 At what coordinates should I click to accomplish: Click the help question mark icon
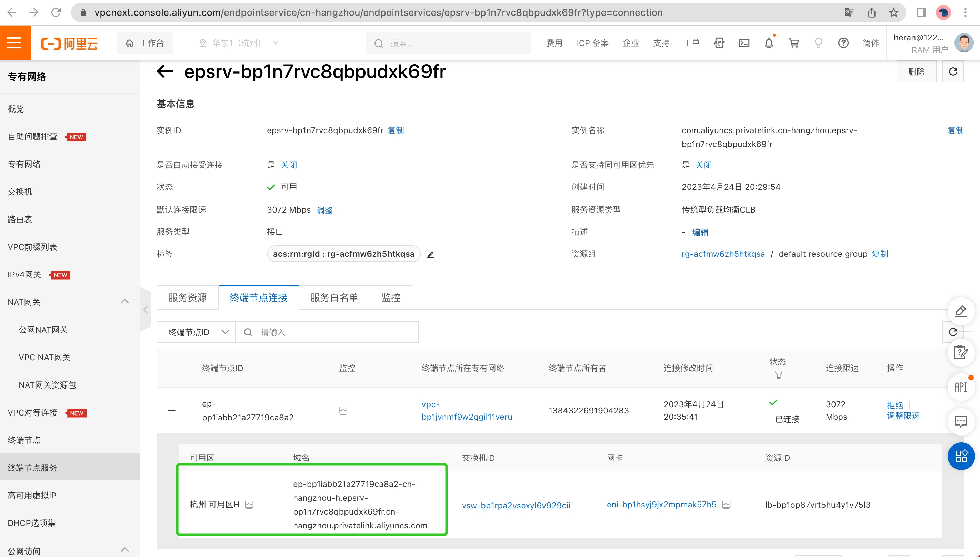tap(843, 43)
